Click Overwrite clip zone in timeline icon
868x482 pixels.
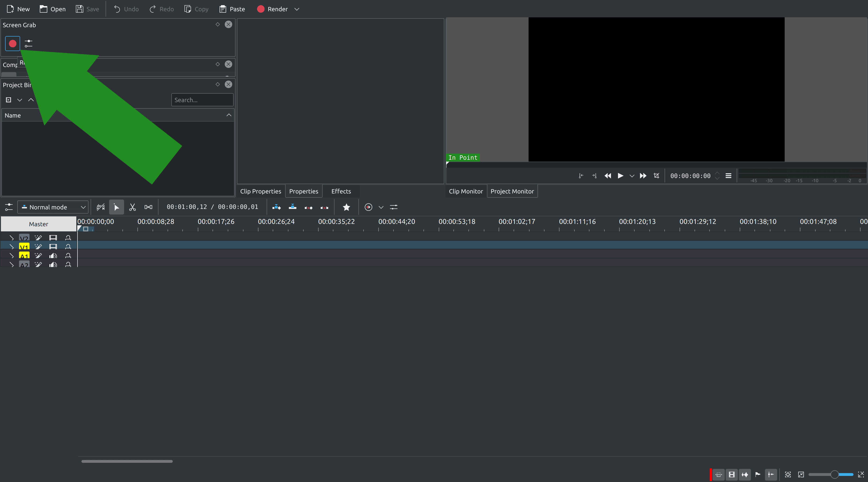292,207
